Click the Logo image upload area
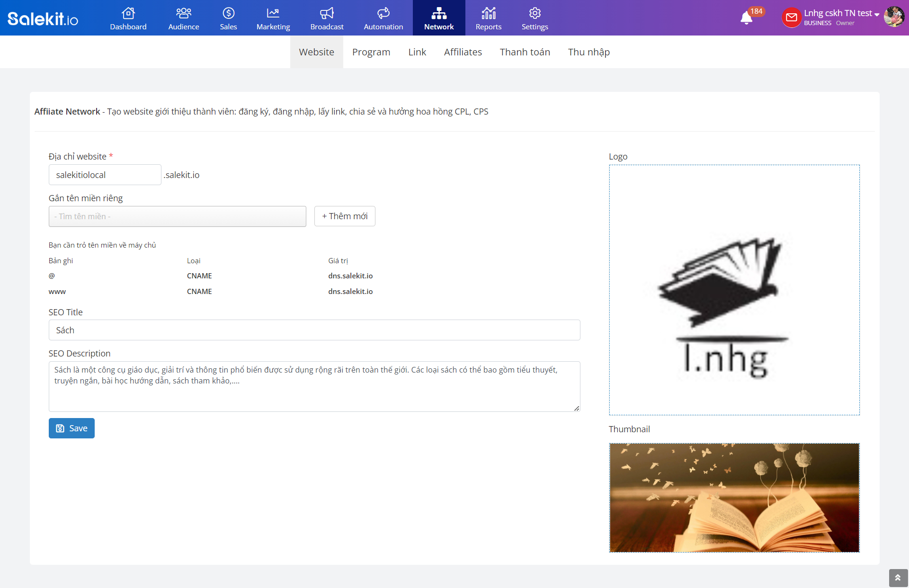The width and height of the screenshot is (909, 588). (x=734, y=290)
